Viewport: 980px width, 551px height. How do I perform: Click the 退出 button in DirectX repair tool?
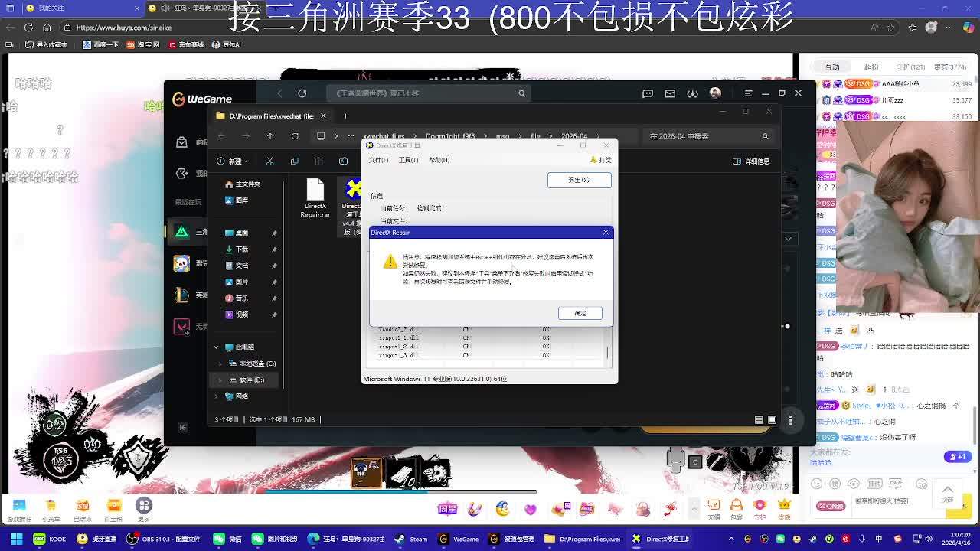click(579, 180)
